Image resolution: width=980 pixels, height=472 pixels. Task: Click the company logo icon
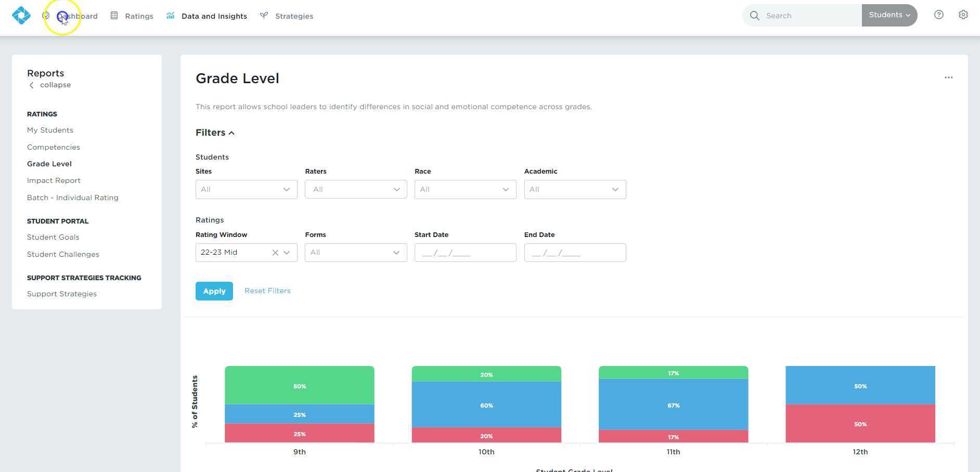pos(21,16)
